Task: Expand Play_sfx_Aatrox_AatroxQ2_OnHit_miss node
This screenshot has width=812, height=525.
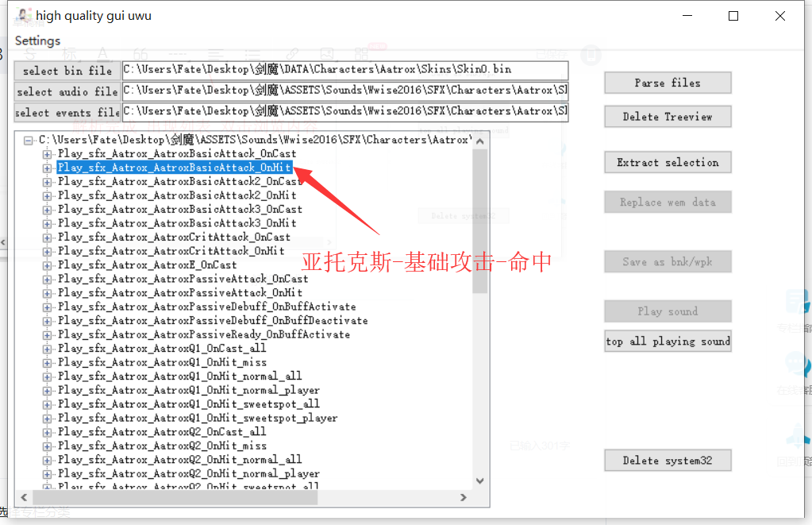Action: [x=47, y=446]
